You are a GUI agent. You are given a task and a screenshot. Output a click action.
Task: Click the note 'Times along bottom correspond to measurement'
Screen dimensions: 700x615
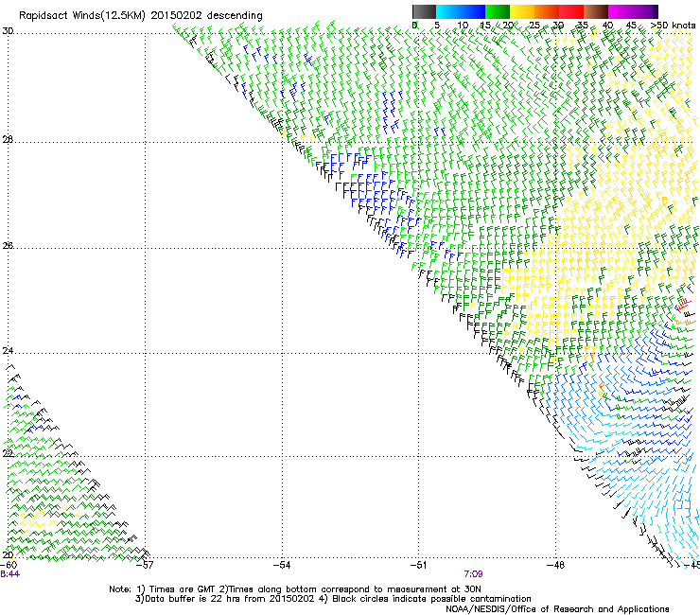pyautogui.click(x=341, y=589)
